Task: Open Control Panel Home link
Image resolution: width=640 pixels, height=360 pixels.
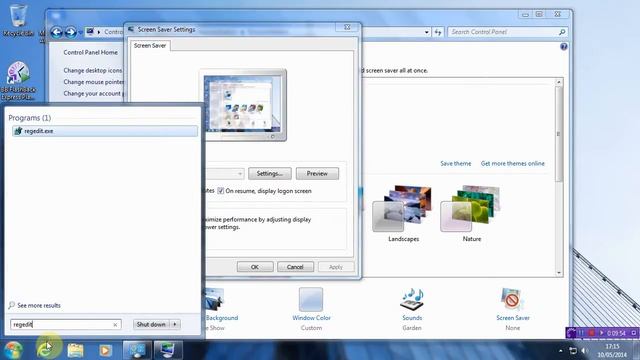Action: pos(90,52)
